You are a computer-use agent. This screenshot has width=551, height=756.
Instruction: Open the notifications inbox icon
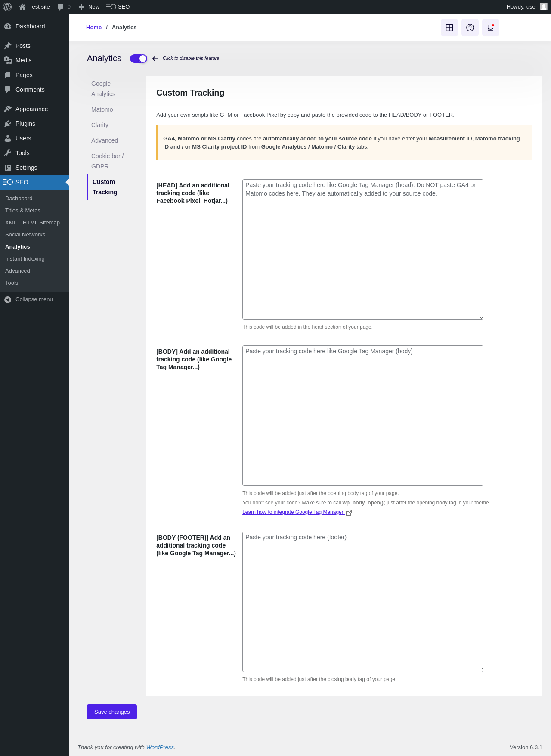pos(491,28)
